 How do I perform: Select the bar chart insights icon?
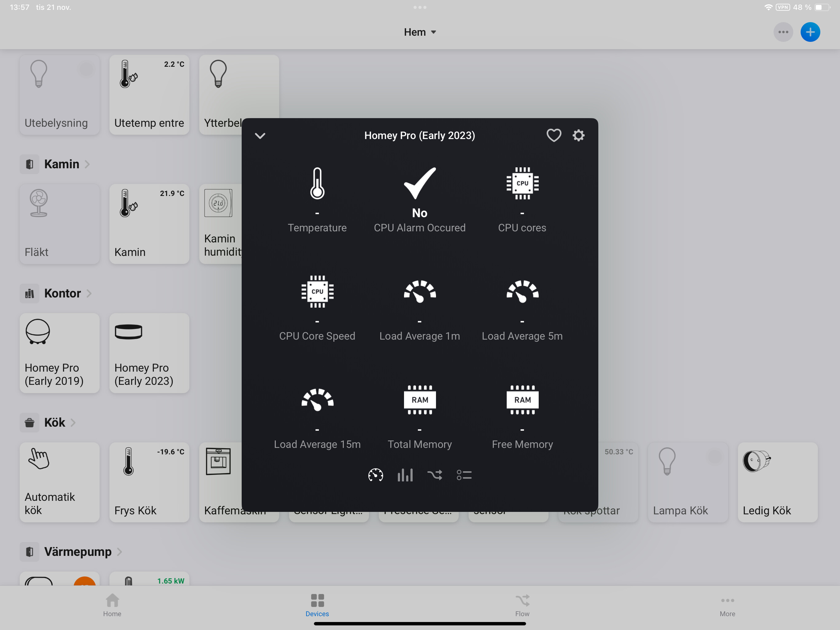tap(405, 475)
